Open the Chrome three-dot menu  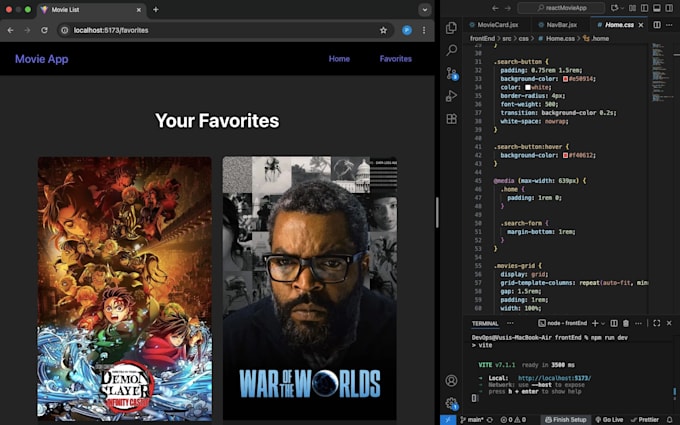[x=424, y=30]
